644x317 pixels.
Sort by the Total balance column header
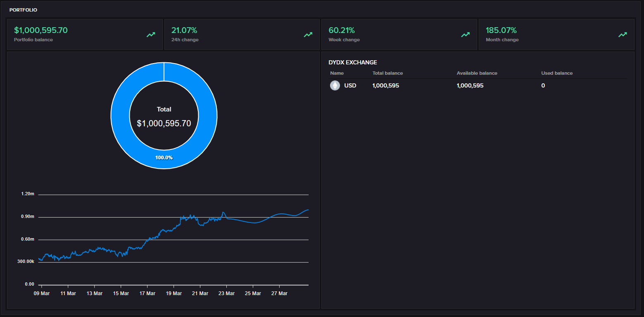[x=387, y=73]
